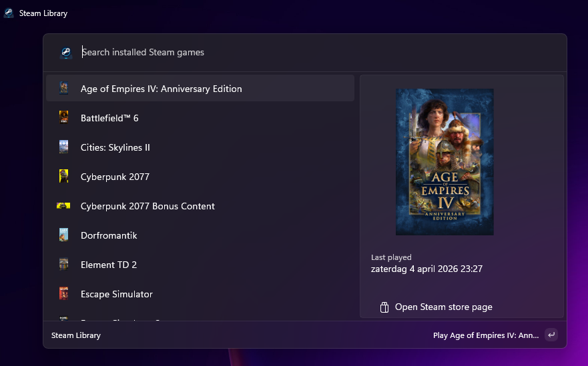Click the Cities: Skylines II game icon
The image size is (588, 366).
(x=64, y=147)
